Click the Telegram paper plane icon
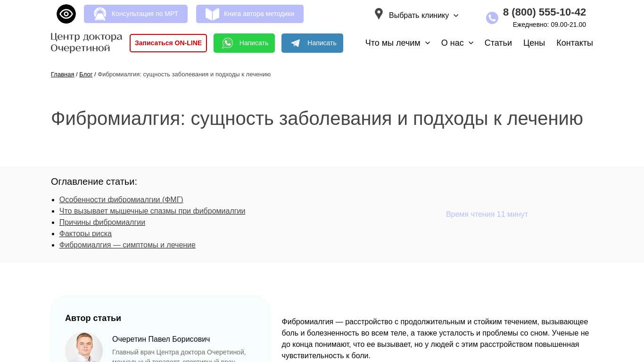Image resolution: width=644 pixels, height=362 pixels. click(296, 43)
